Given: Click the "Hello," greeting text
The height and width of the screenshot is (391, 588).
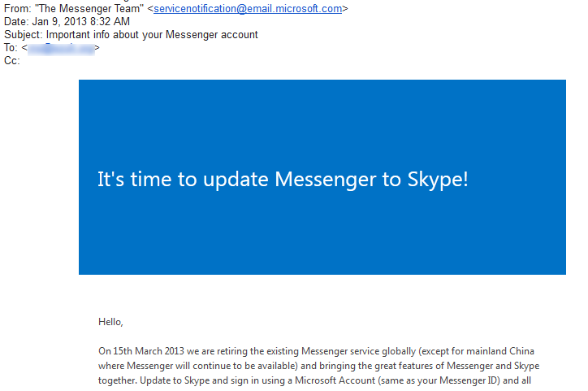Looking at the screenshot, I should coord(111,322).
